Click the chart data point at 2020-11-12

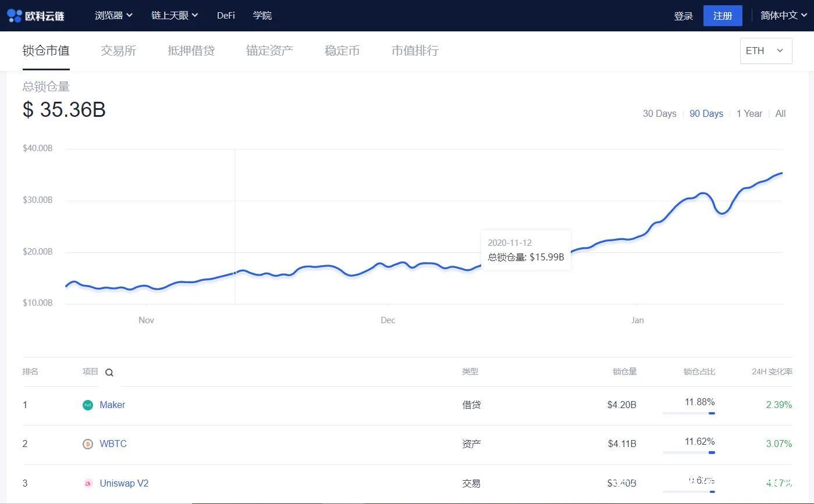click(x=235, y=273)
